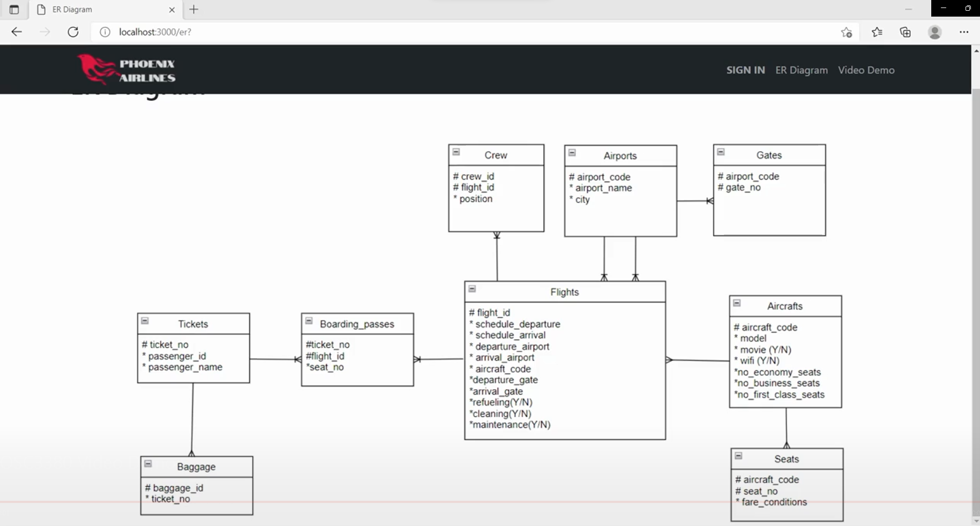Image resolution: width=980 pixels, height=526 pixels.
Task: Click '* fare_conditions' in Seats
Action: click(771, 502)
